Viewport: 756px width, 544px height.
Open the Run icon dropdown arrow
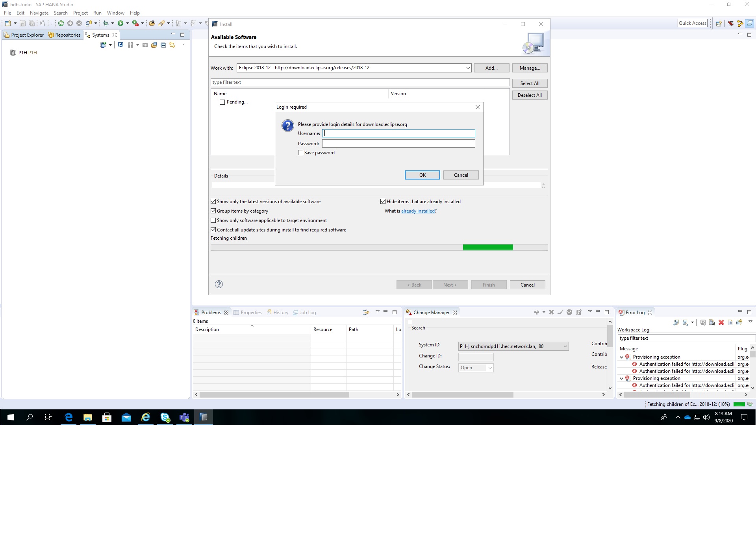coord(128,23)
